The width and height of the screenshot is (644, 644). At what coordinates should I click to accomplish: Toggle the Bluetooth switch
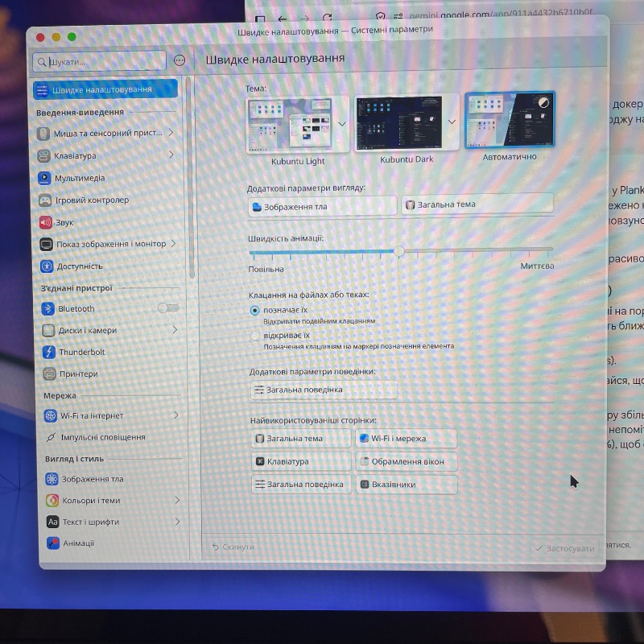click(x=168, y=308)
